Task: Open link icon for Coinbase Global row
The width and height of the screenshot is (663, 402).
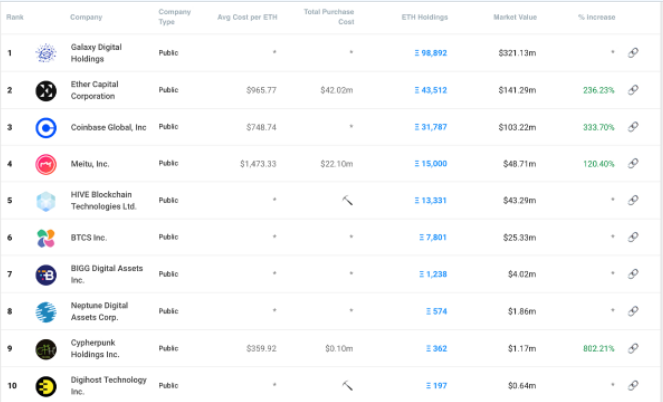Action: [633, 127]
